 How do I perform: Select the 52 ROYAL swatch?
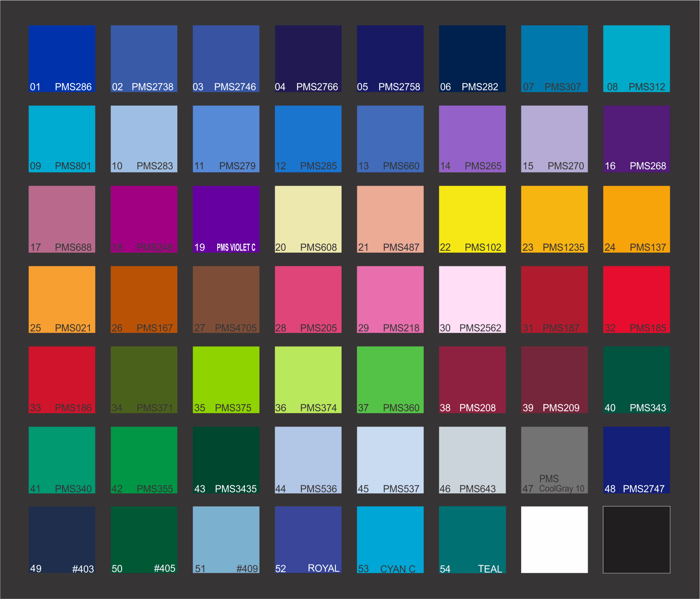click(308, 540)
